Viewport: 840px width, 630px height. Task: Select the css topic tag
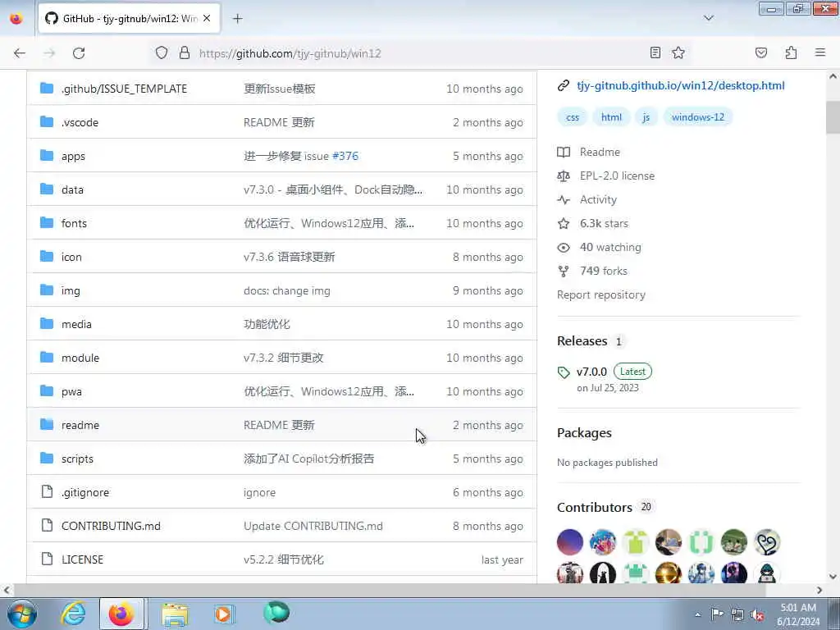pyautogui.click(x=572, y=116)
